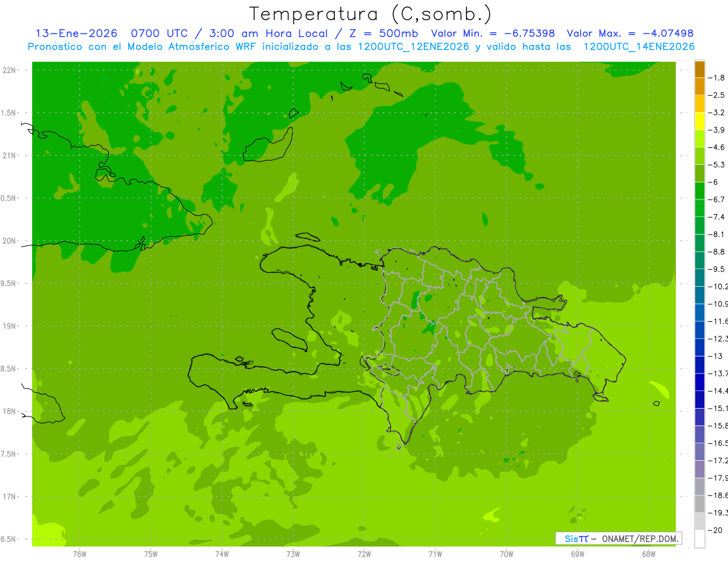Click the '19N' latitude axis label

click(8, 326)
